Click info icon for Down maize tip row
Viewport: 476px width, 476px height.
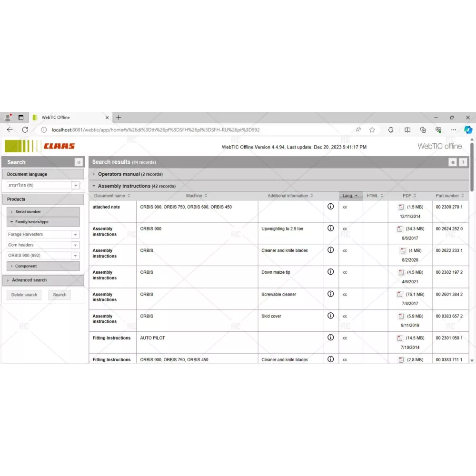tap(330, 272)
